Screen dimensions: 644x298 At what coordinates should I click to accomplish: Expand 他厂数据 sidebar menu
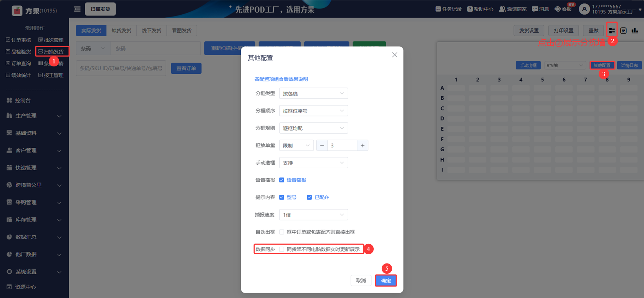coord(34,254)
